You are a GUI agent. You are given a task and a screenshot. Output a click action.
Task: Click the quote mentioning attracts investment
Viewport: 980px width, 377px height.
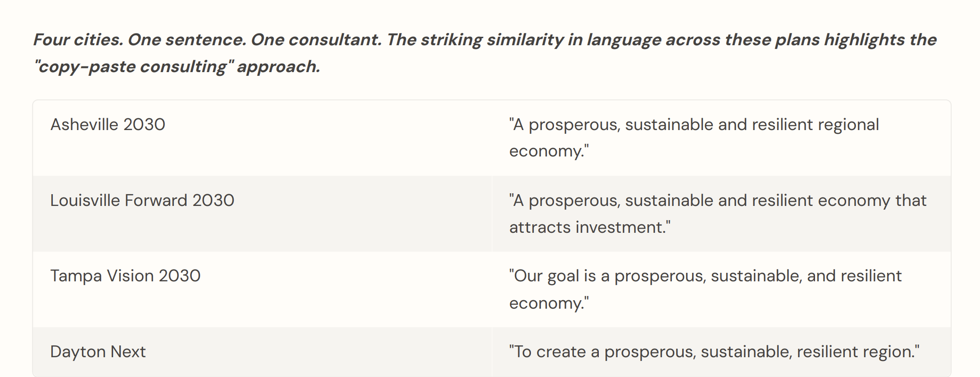[718, 213]
